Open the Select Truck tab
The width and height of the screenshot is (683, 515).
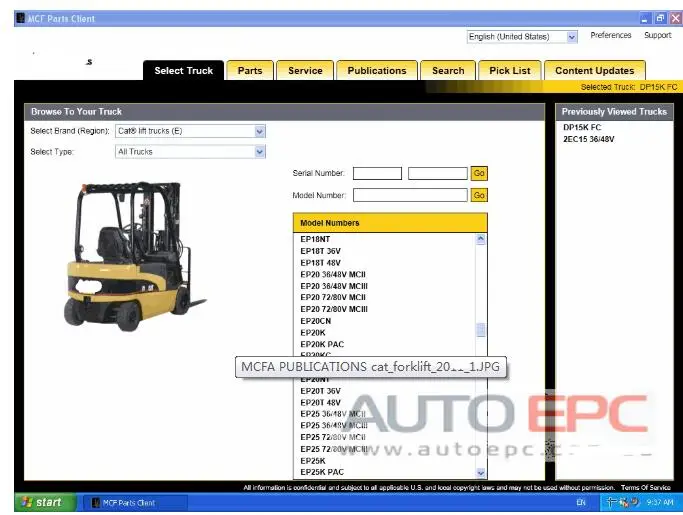(183, 71)
